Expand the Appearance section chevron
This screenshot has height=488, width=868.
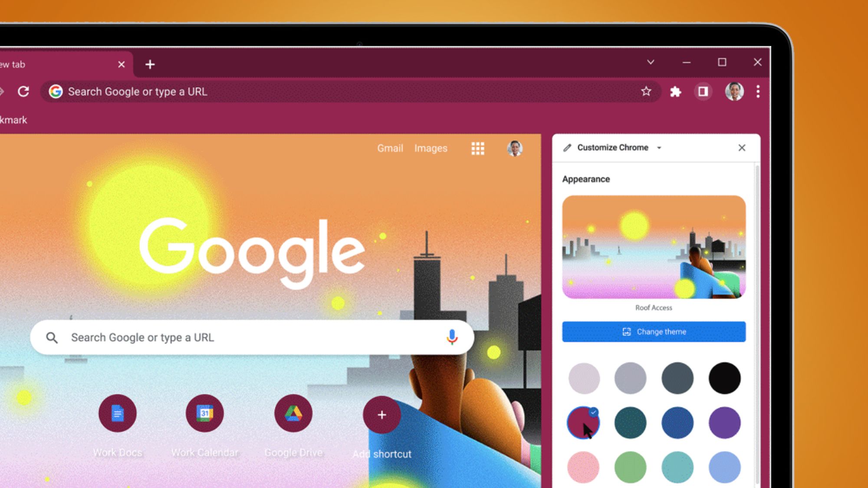pos(659,148)
